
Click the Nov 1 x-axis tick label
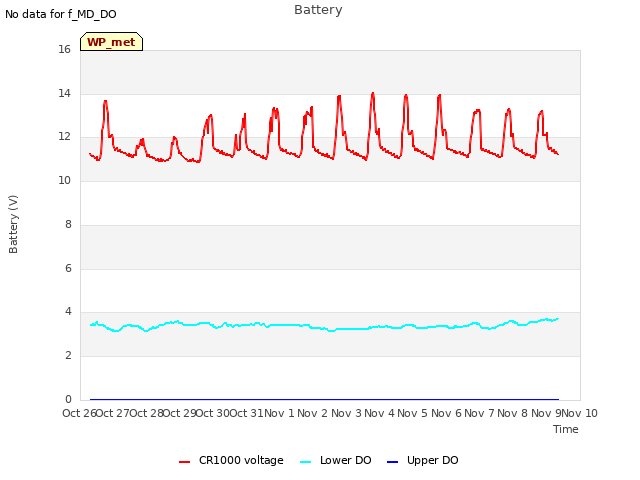pos(279,413)
